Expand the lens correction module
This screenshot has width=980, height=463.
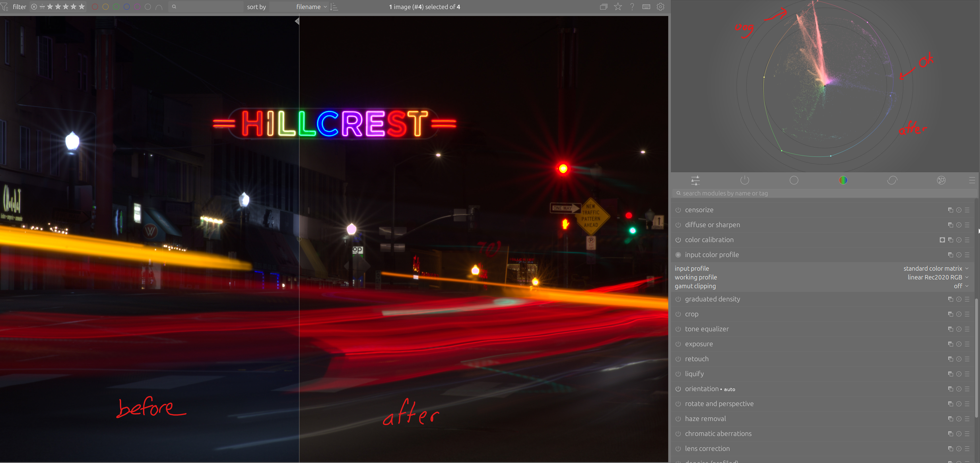click(x=707, y=449)
